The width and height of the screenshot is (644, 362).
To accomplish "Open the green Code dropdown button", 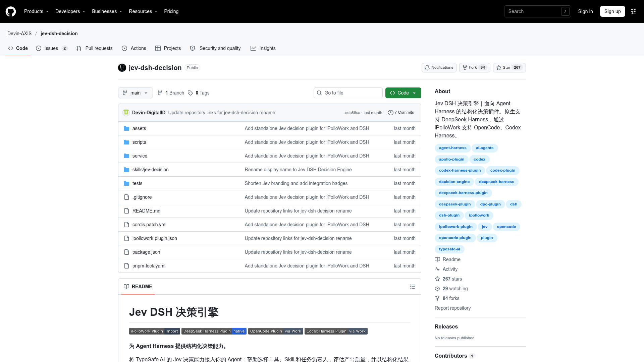I will 403,93.
